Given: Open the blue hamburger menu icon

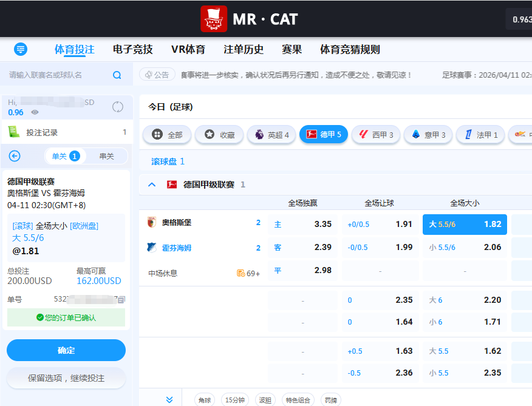Looking at the screenshot, I should click(x=21, y=49).
